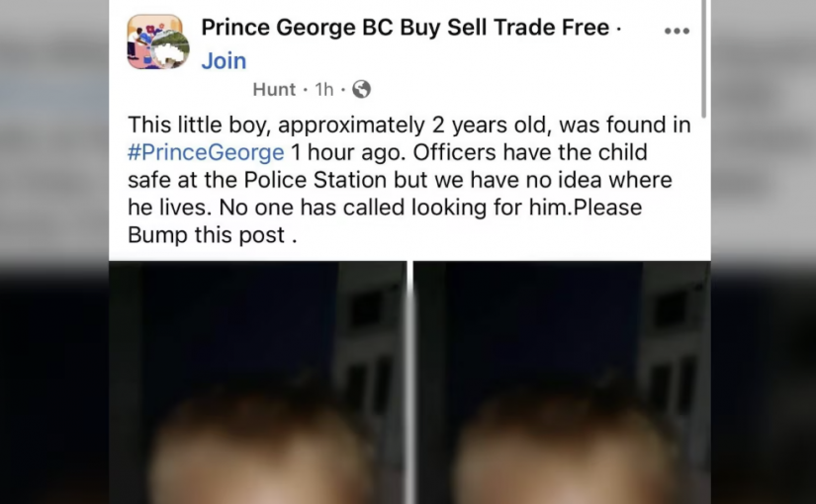Click the Prince George group avatar icon
Image resolution: width=816 pixels, height=504 pixels.
coord(156,42)
